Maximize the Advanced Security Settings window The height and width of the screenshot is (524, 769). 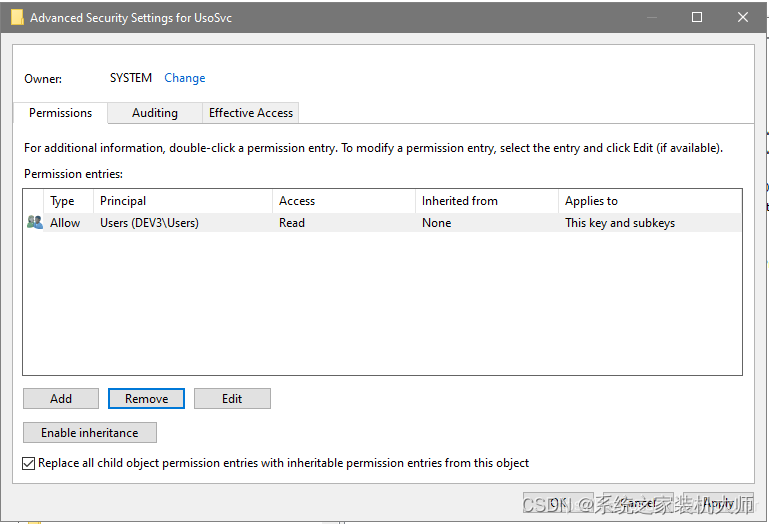pyautogui.click(x=697, y=17)
